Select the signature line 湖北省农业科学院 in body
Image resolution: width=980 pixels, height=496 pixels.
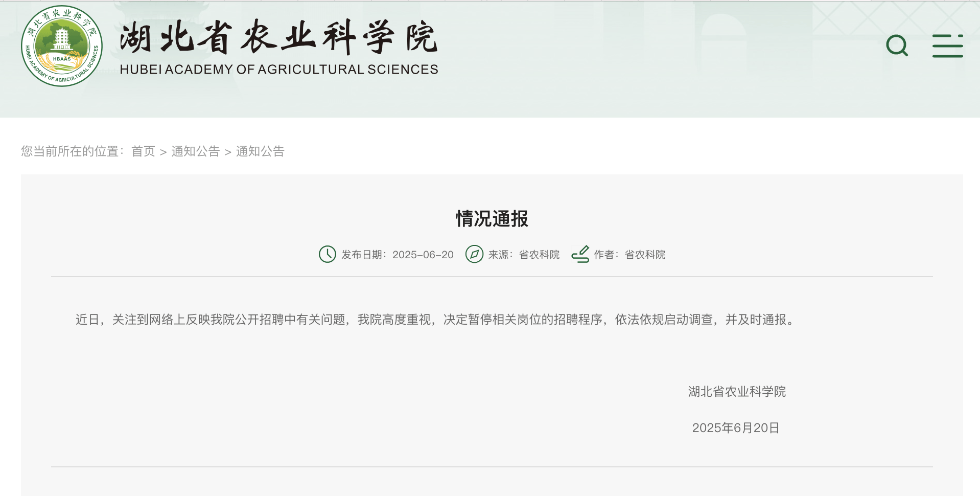tap(736, 392)
